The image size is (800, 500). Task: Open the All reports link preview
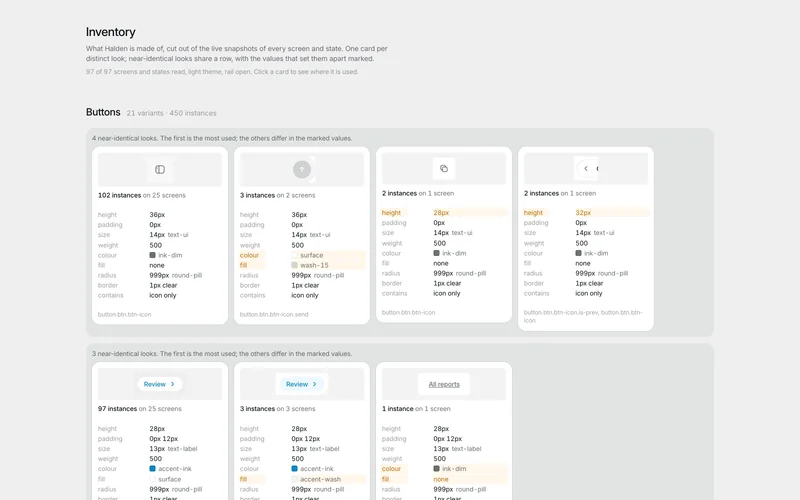(444, 384)
